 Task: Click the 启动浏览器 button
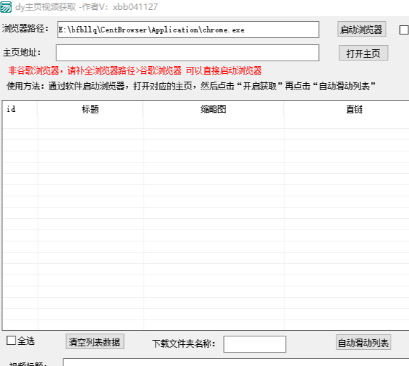click(x=361, y=30)
